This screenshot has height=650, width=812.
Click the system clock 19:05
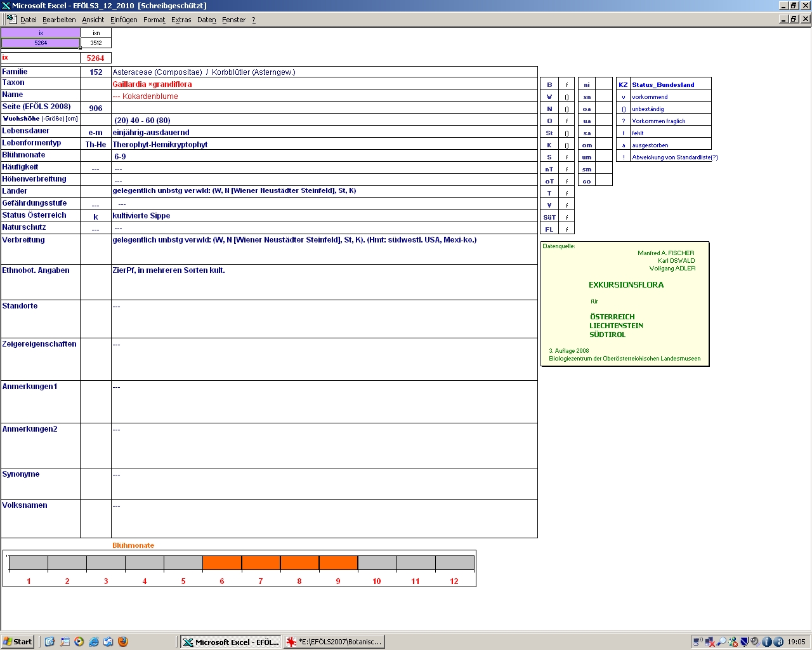point(796,642)
